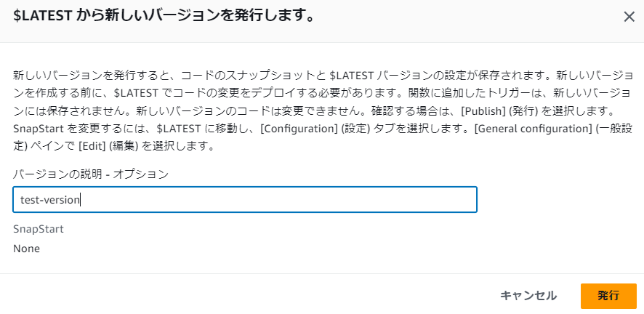Click the empty right end of description field
This screenshot has width=644, height=314.
pyautogui.click(x=407, y=199)
